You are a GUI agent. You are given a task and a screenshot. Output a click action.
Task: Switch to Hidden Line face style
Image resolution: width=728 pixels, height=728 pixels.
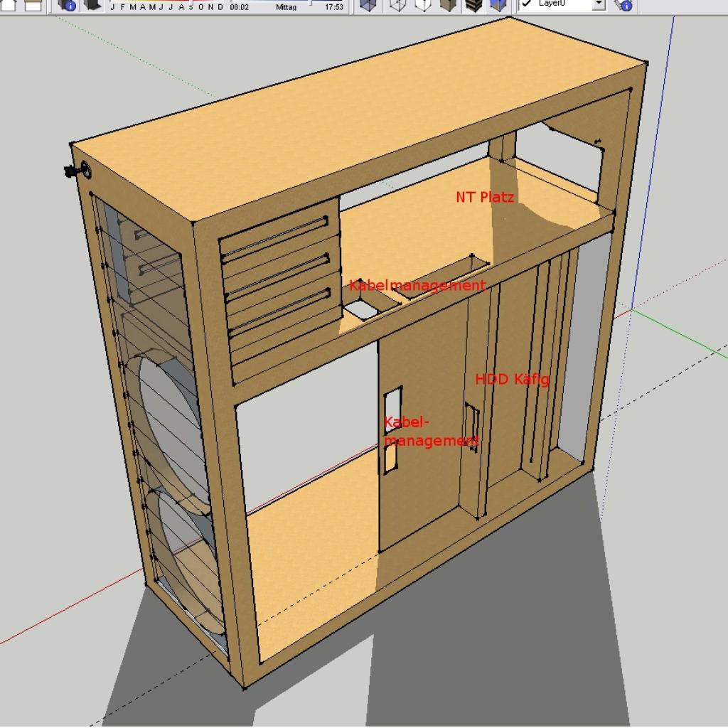[423, 5]
